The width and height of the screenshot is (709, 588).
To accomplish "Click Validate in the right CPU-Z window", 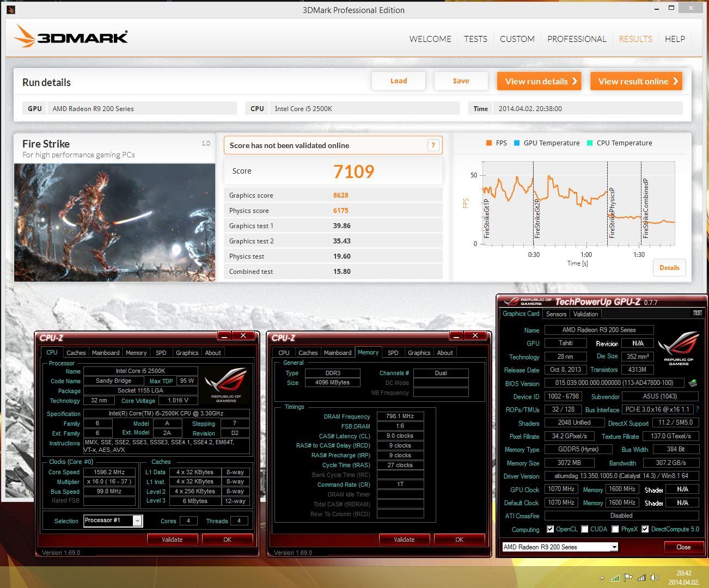I will 404,540.
